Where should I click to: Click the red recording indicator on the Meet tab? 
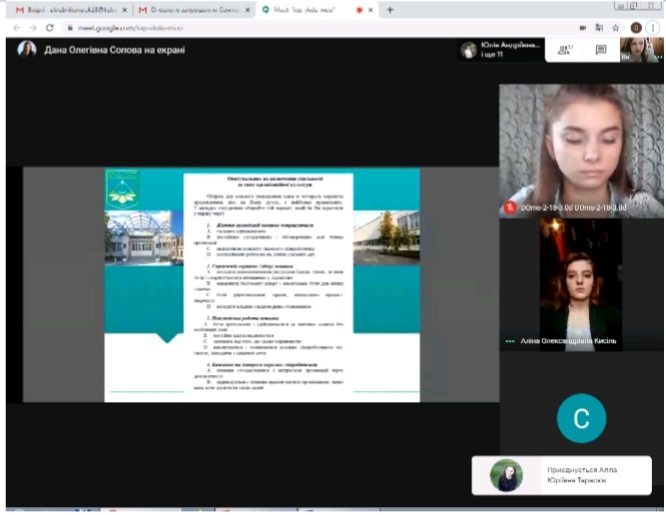click(x=359, y=10)
